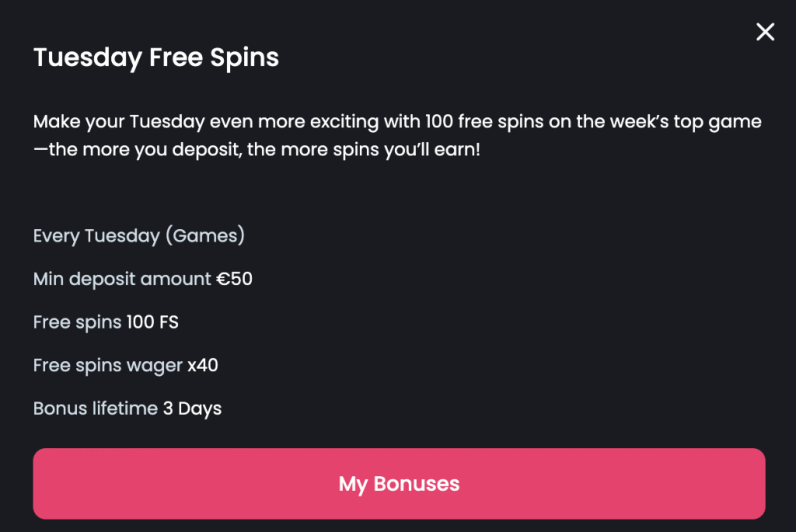Click the "100 FS" value
The image size is (796, 532).
(x=152, y=322)
